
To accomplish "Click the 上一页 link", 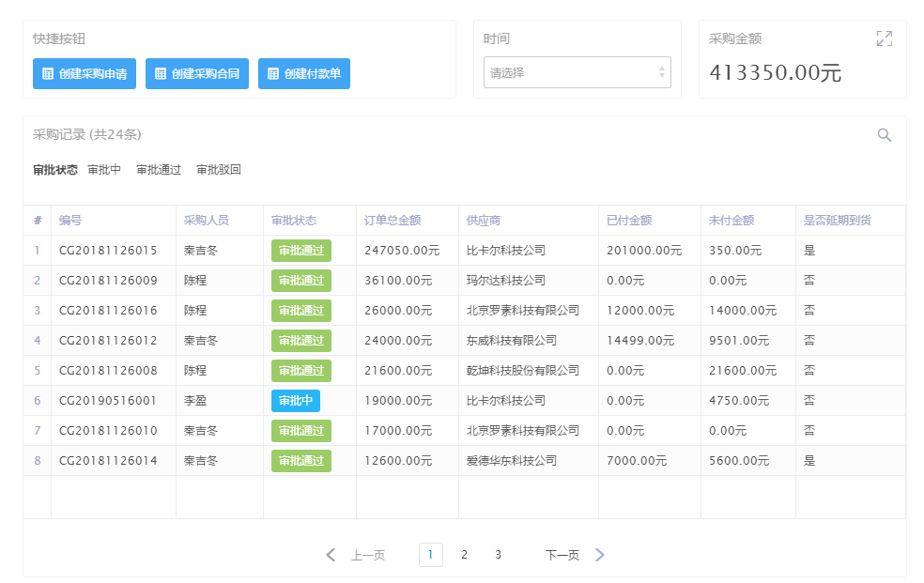I will pos(368,555).
